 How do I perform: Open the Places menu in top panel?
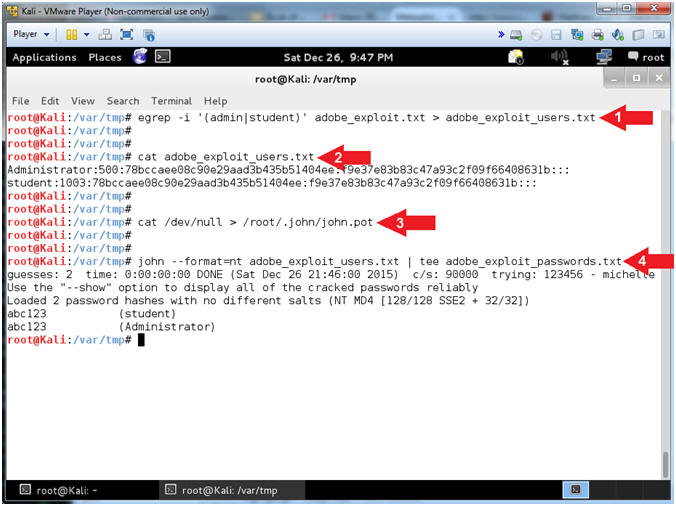tap(105, 57)
